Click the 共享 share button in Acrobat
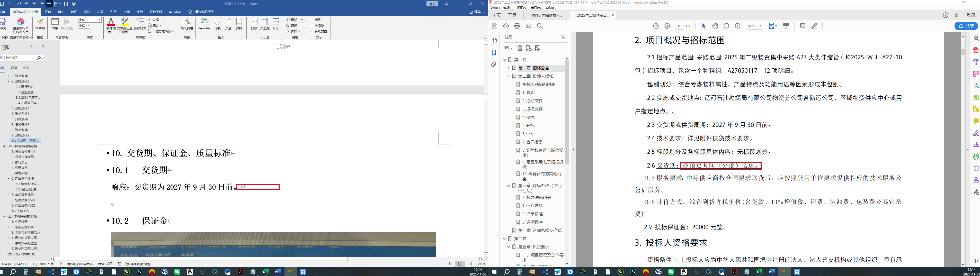Viewport: 980px width, 276px height. [966, 26]
